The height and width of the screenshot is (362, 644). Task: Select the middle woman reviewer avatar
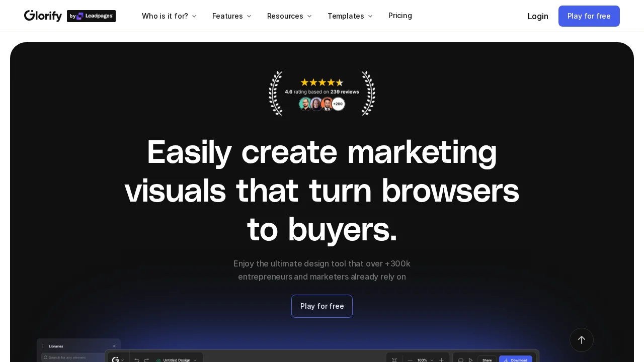click(x=316, y=104)
